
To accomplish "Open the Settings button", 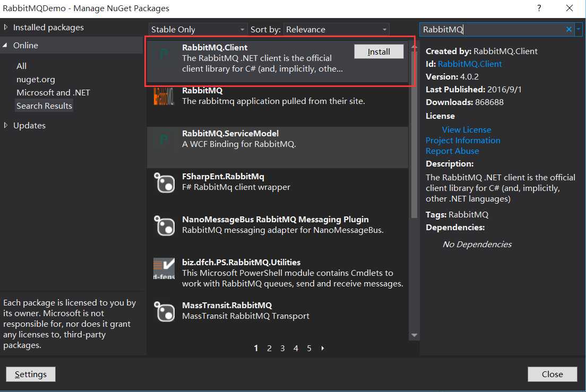I will tap(31, 374).
